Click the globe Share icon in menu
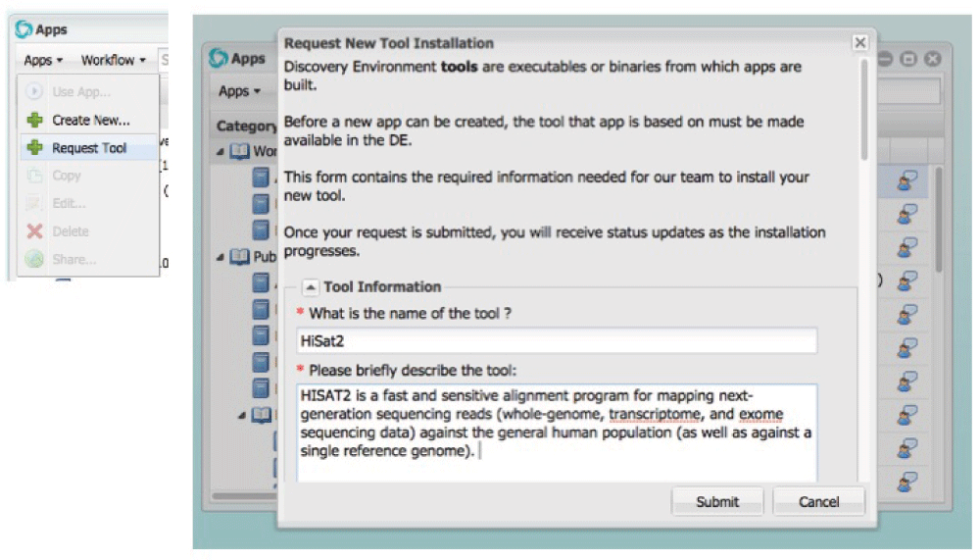 click(34, 260)
